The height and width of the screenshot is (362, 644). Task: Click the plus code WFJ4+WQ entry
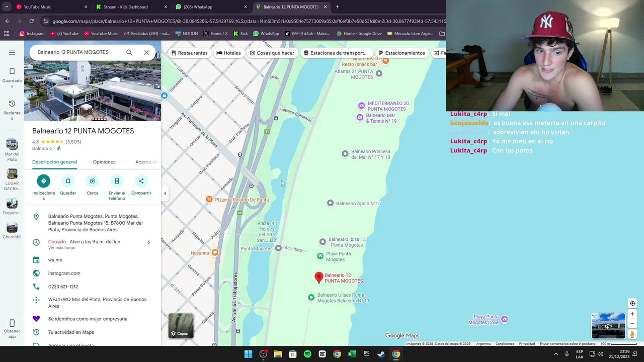point(93,303)
